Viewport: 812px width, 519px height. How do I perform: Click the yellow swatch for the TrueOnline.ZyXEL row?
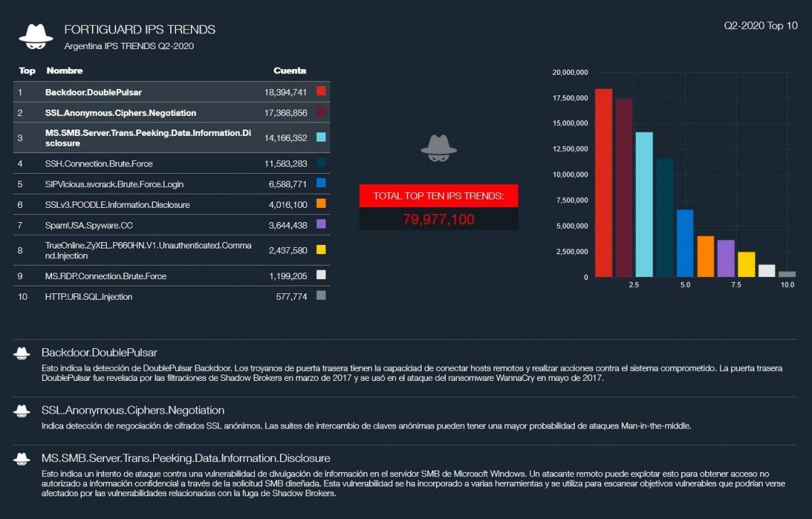pos(321,250)
